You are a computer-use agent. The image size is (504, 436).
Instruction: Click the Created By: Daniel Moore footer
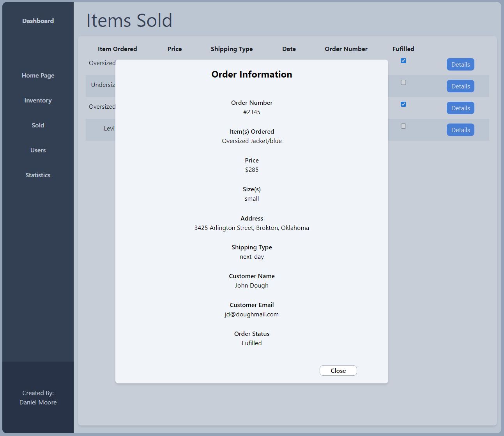click(38, 398)
